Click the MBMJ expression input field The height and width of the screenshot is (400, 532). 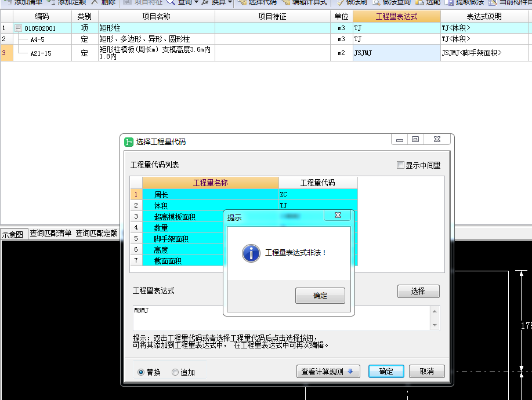pyautogui.click(x=281, y=318)
